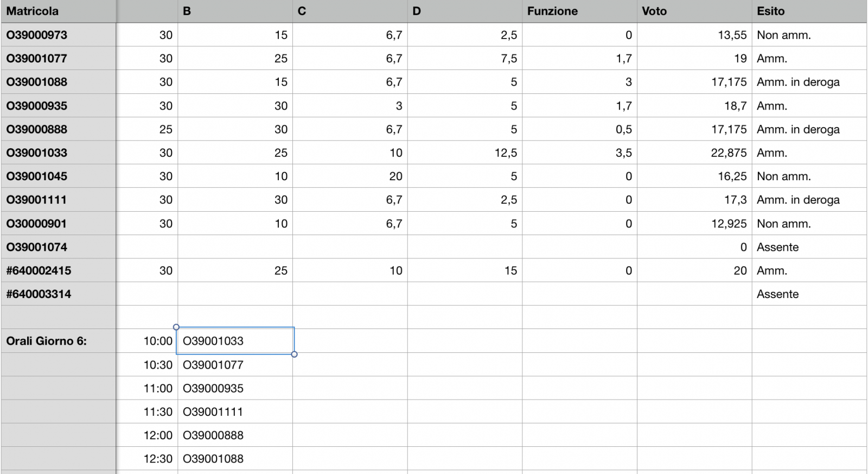Click the column D header
The image size is (868, 474).
[464, 11]
